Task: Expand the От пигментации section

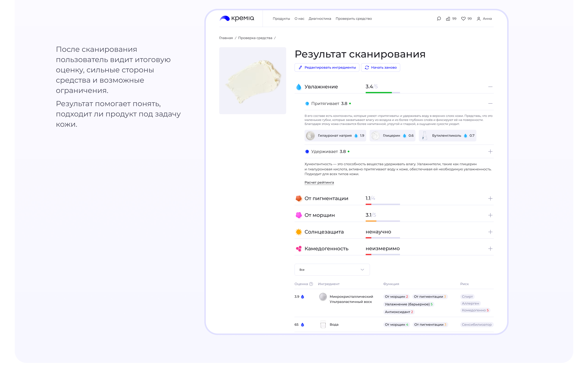Action: (490, 199)
